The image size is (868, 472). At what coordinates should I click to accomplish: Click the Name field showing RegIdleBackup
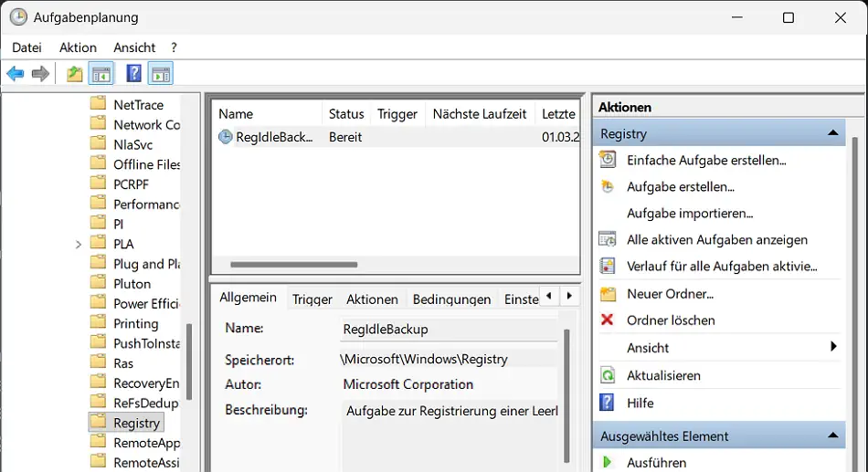449,330
